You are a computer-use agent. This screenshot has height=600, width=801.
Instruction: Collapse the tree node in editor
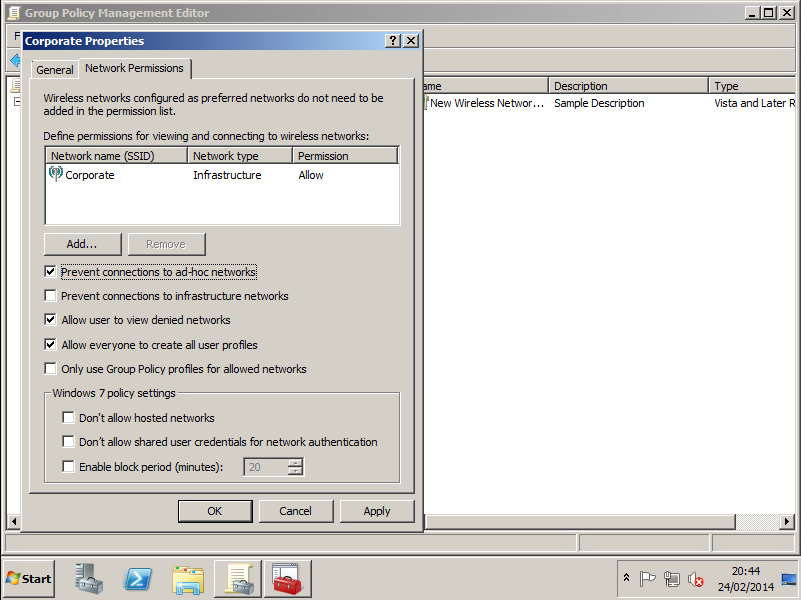(x=17, y=102)
